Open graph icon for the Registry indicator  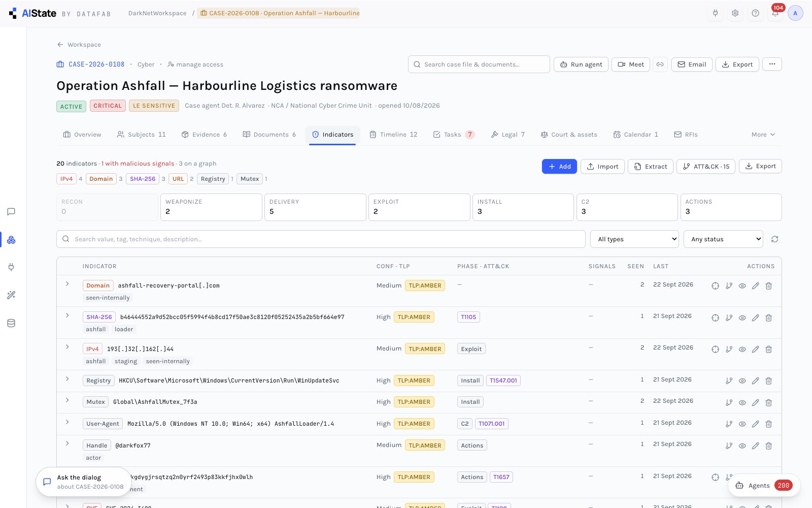click(729, 381)
